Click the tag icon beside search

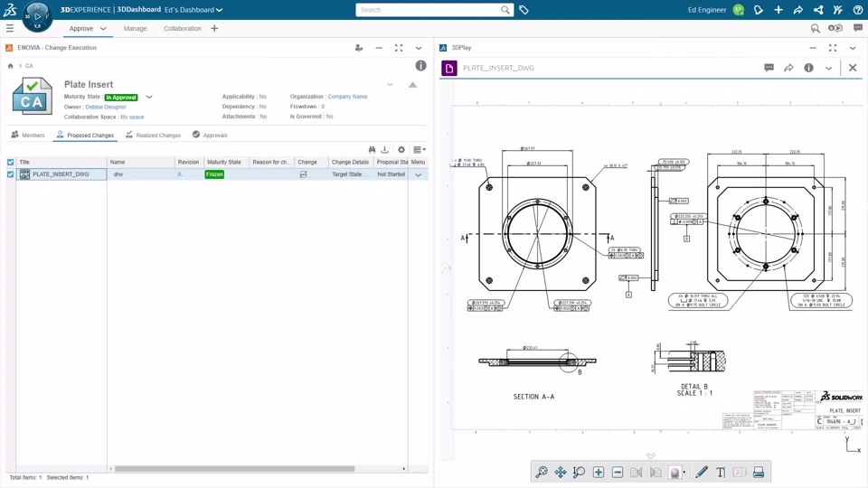click(524, 10)
